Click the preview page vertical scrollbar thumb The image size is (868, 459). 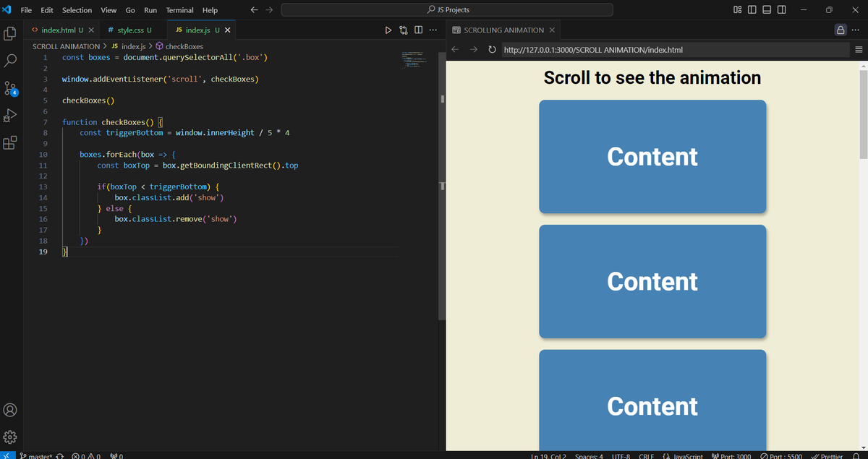[x=863, y=114]
